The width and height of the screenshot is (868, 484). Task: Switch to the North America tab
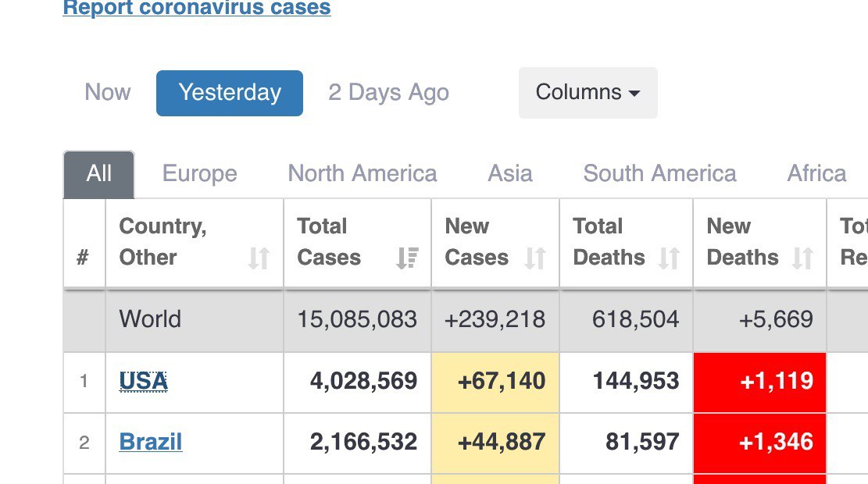pyautogui.click(x=363, y=173)
